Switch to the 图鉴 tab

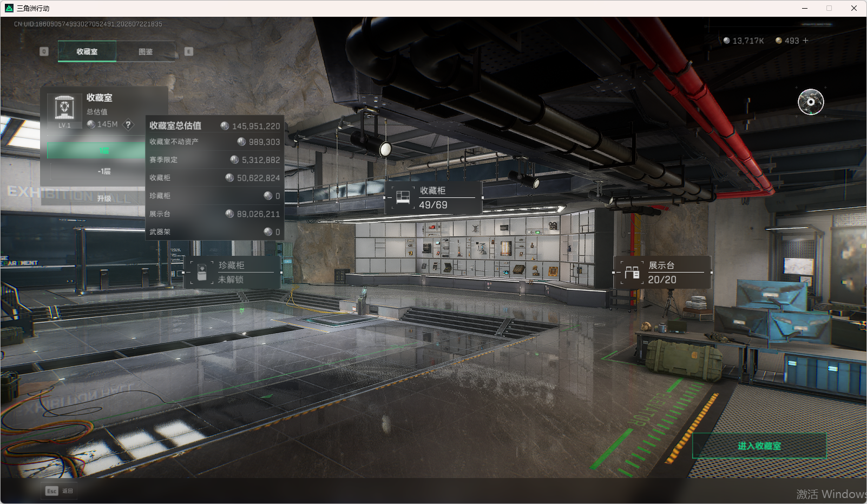pos(146,51)
